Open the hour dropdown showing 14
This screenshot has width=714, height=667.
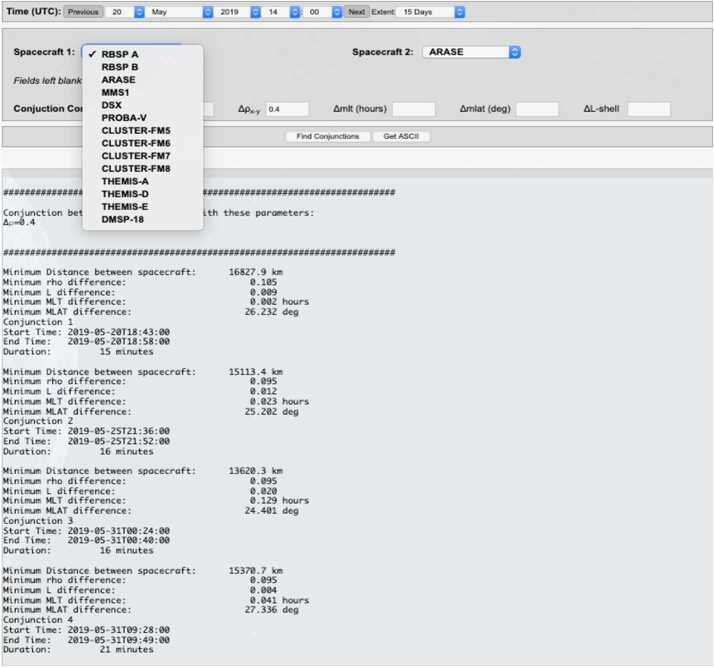point(282,12)
